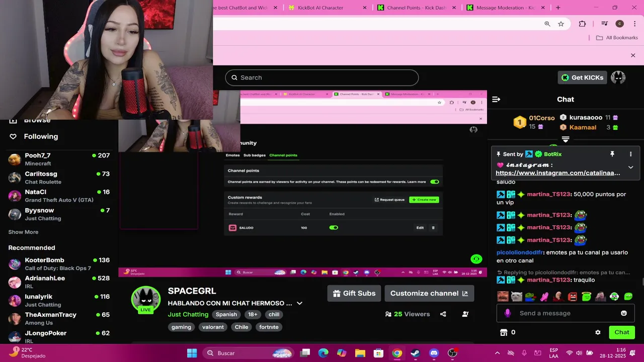Open File Explorer from taskbar
The width and height of the screenshot is (644, 362).
click(x=360, y=353)
